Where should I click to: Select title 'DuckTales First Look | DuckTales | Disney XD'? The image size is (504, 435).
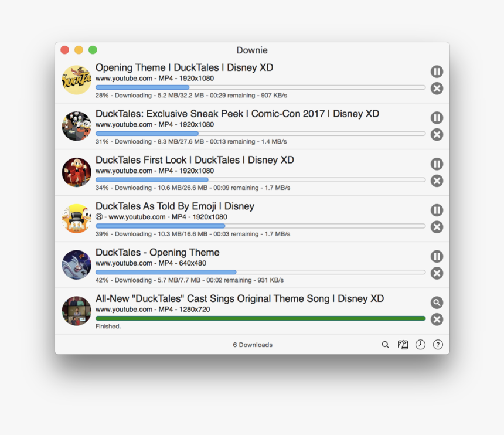point(195,160)
